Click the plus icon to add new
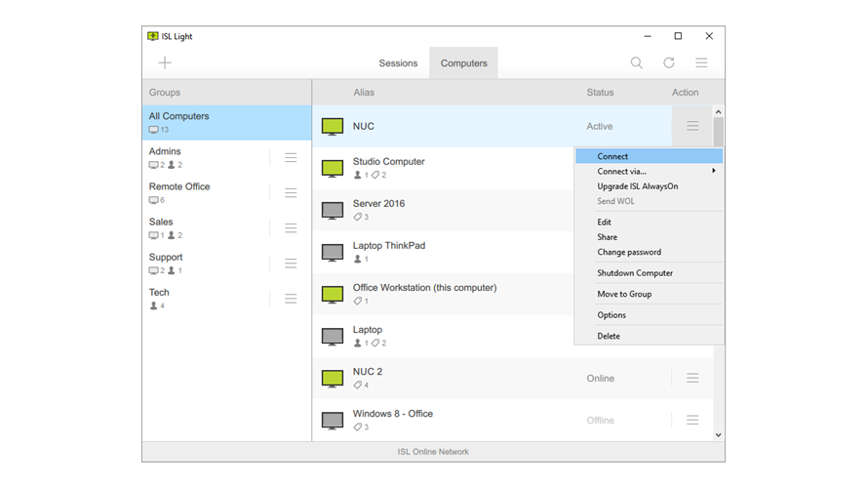This screenshot has width=868, height=488. coord(165,62)
